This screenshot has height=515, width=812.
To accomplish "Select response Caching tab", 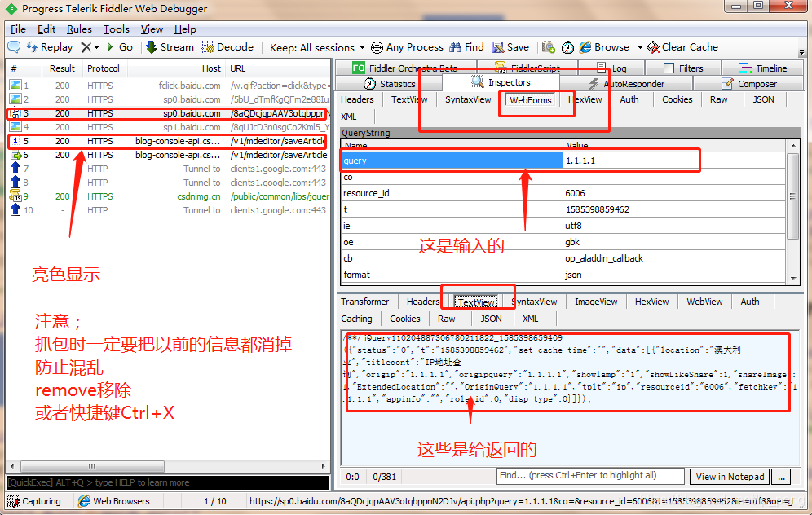I will point(356,319).
